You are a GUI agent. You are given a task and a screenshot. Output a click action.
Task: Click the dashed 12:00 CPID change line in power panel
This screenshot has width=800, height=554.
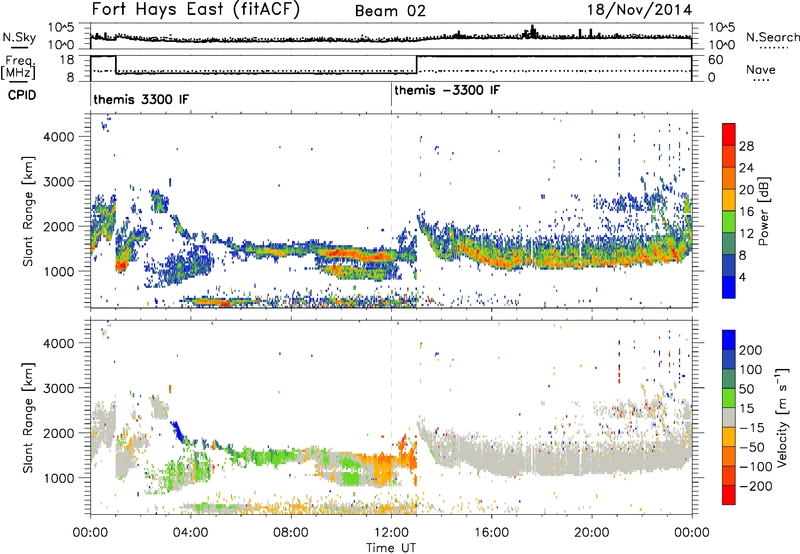point(391,211)
